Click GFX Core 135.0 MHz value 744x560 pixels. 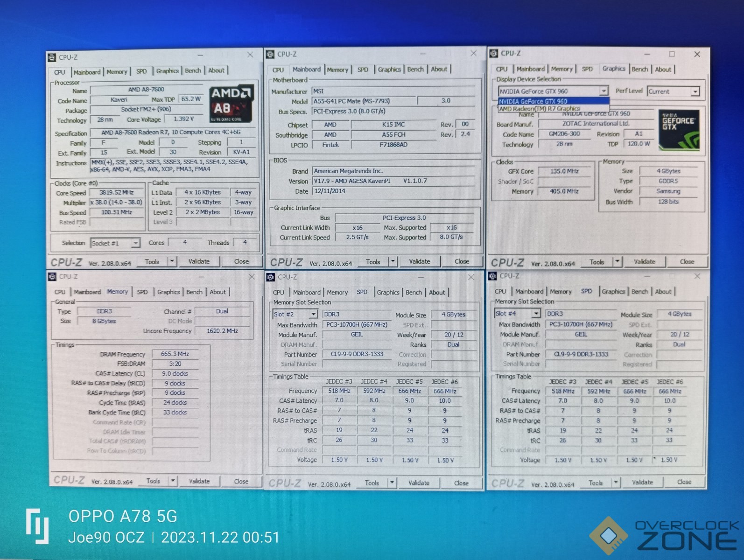point(564,171)
